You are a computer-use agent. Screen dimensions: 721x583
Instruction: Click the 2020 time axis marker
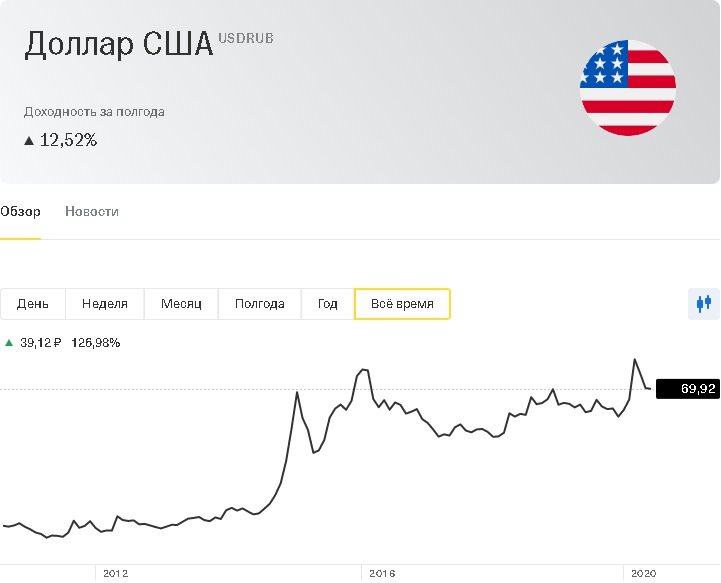click(641, 573)
